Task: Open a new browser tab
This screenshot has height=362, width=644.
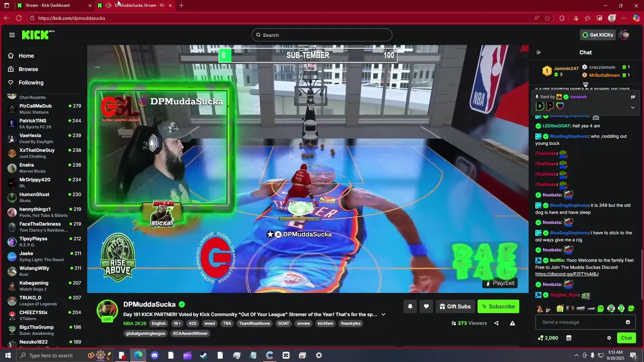Action: pyautogui.click(x=181, y=6)
